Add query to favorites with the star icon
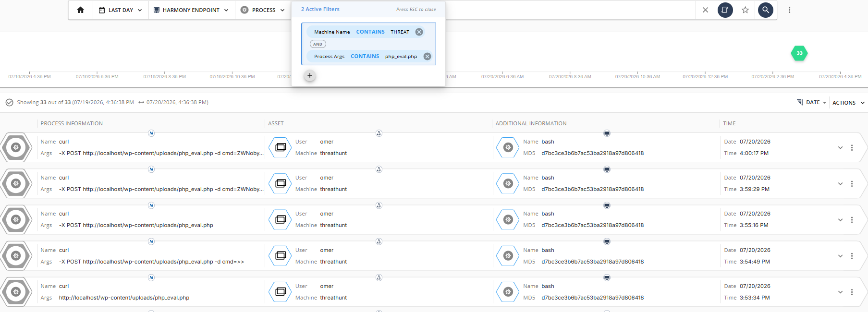 pyautogui.click(x=745, y=10)
